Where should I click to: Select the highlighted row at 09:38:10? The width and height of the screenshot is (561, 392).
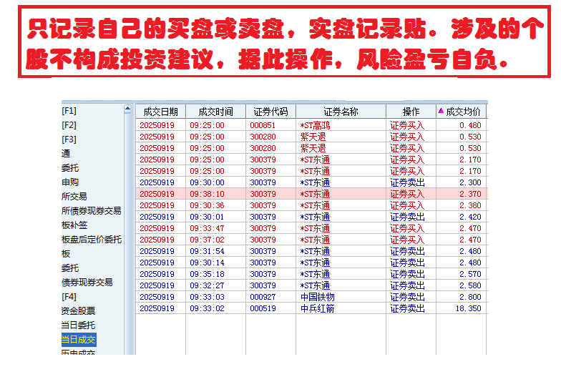pyautogui.click(x=311, y=194)
